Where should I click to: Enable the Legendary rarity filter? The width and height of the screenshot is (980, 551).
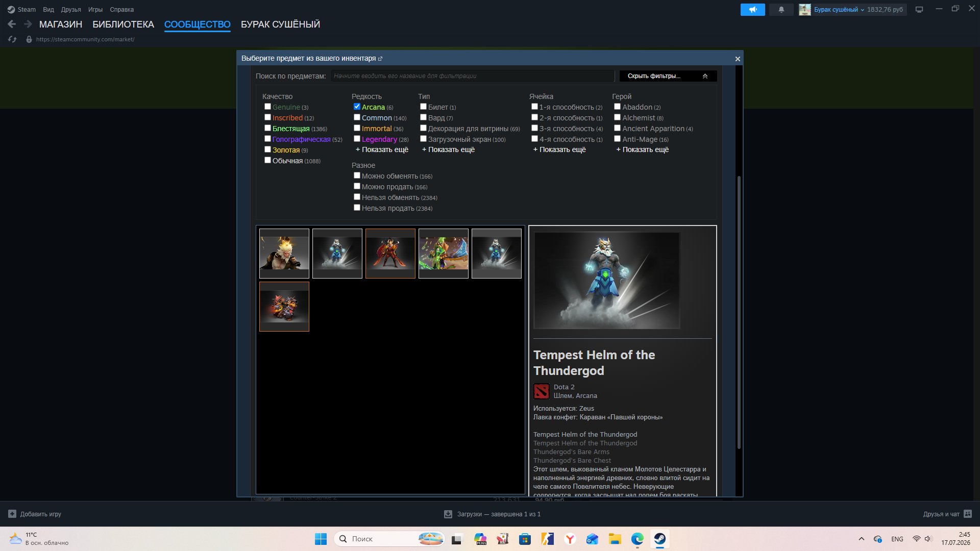point(357,139)
